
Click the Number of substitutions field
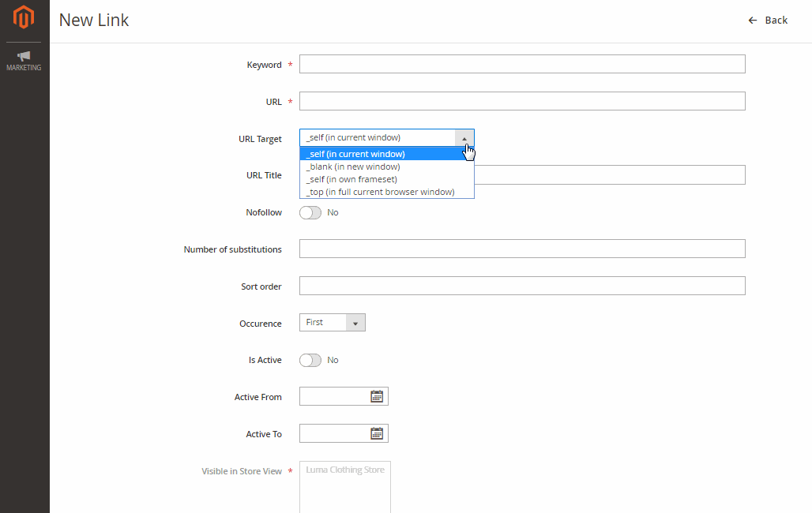(x=522, y=249)
